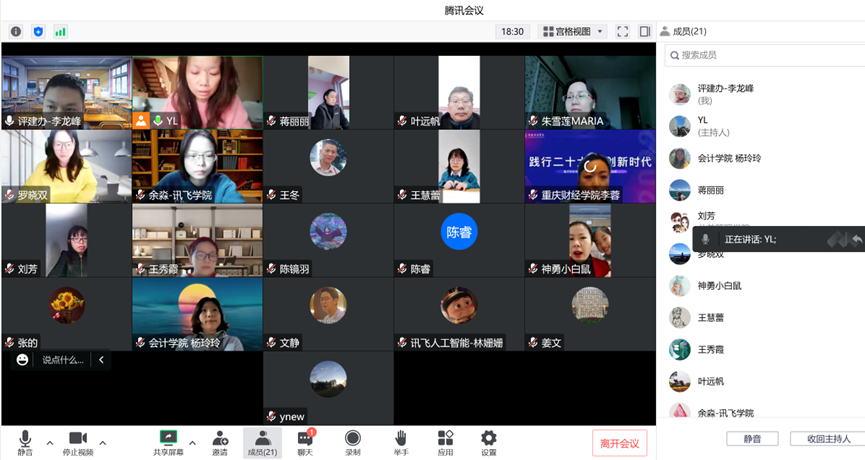Viewport: 865px width, 460px height.
Task: Expand the arrow next to 停止视频
Action: point(103,442)
